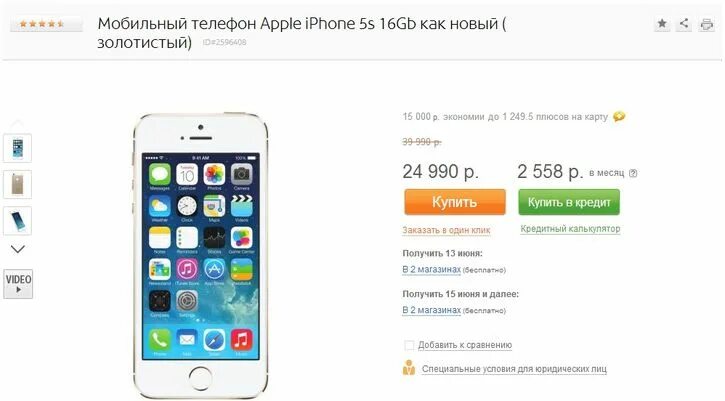Viewport: 725px width, 401px height.
Task: Add product to favorites with star icon
Action: 662,24
